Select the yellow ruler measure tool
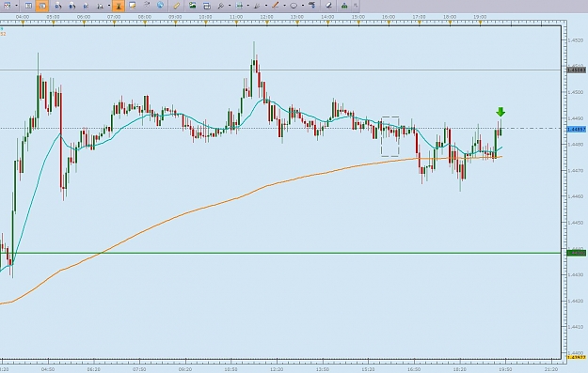Screen dimensions: 588x373 pos(176,6)
